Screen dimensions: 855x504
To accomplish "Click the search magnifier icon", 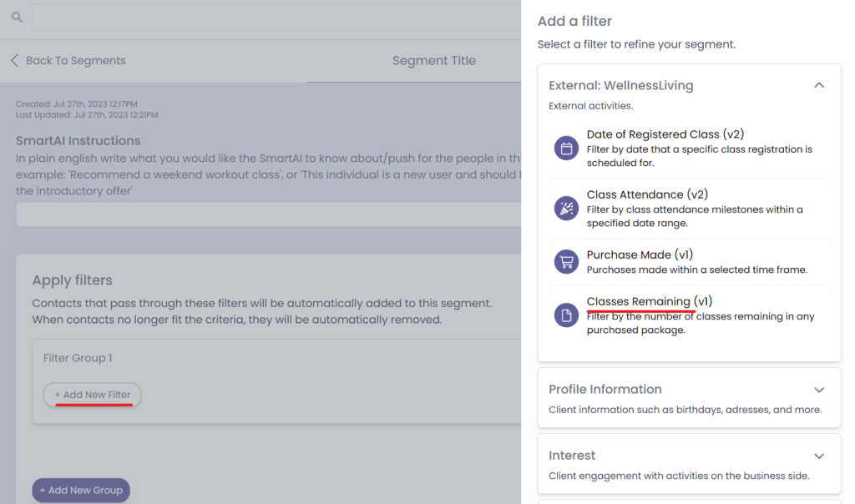I will (17, 17).
